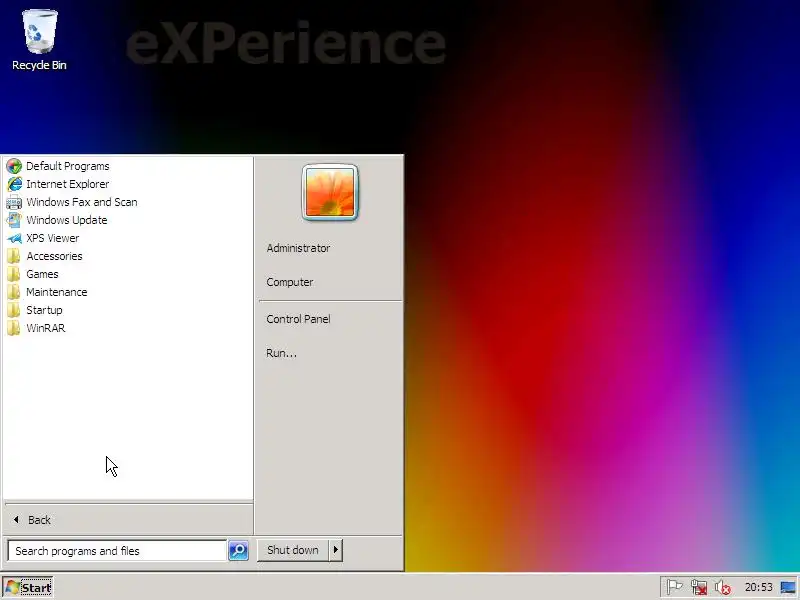The height and width of the screenshot is (600, 800).
Task: Expand the Accessories folder
Action: pyautogui.click(x=54, y=256)
